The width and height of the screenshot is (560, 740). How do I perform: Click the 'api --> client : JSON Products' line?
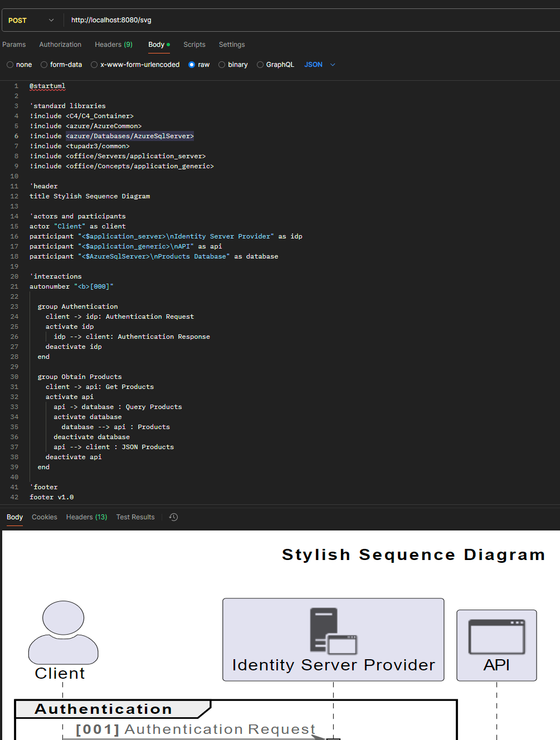[114, 447]
